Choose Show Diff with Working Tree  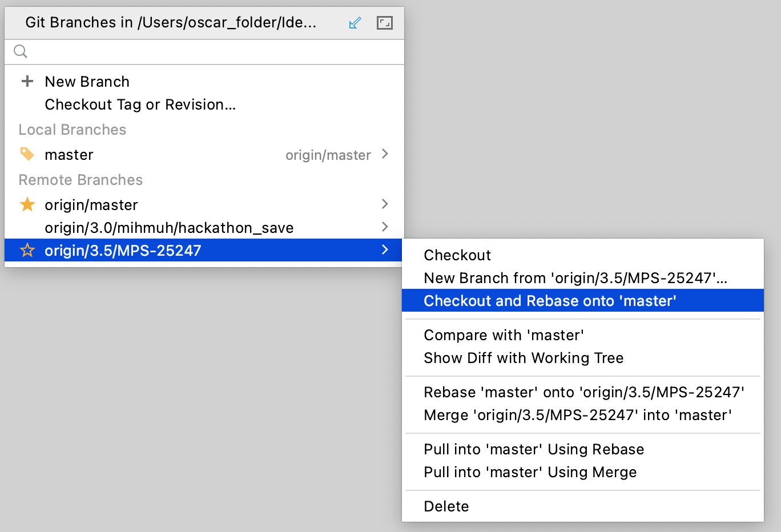coord(524,358)
